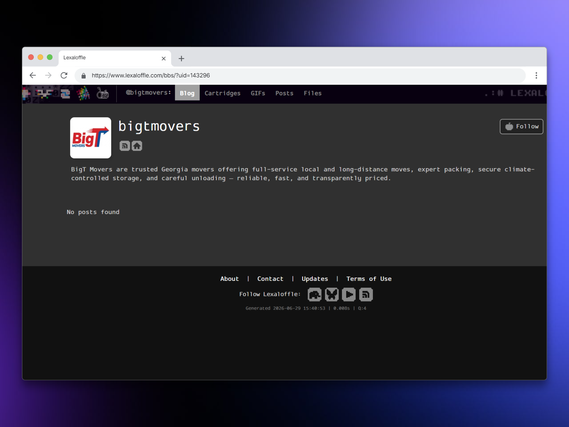The image size is (569, 427).
Task: Click the RSS icon under bigtmovers username
Action: tap(124, 146)
